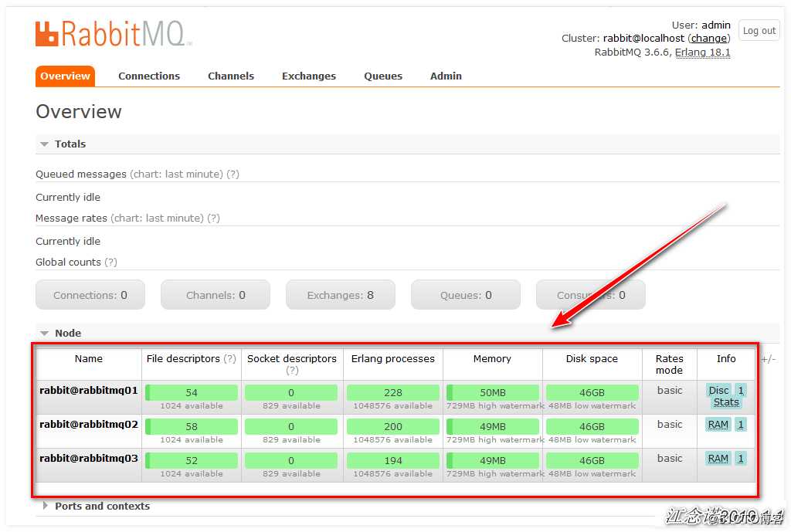The image size is (791, 532).
Task: Click file descriptors bar showing 54
Action: 192,393
